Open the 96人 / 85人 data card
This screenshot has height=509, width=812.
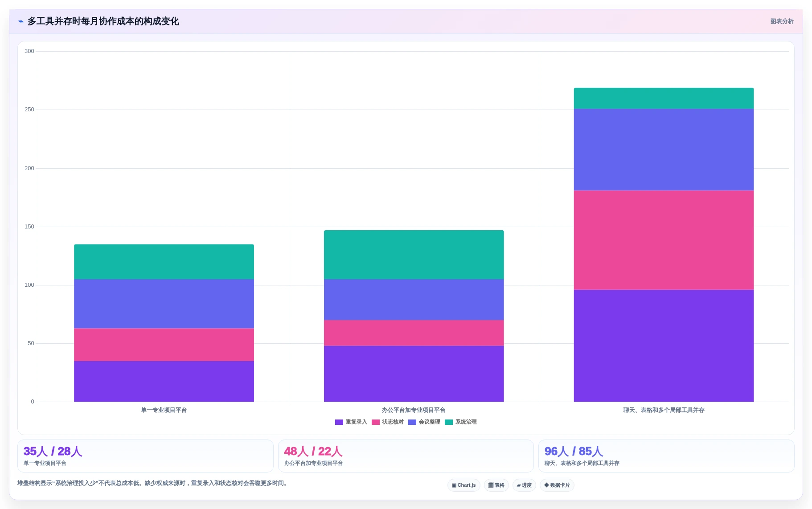[x=666, y=456]
